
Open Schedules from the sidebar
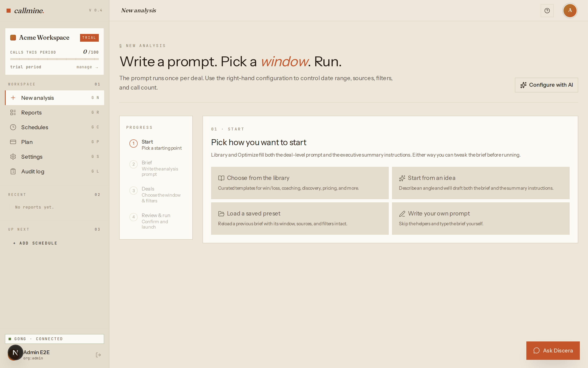[55, 127]
